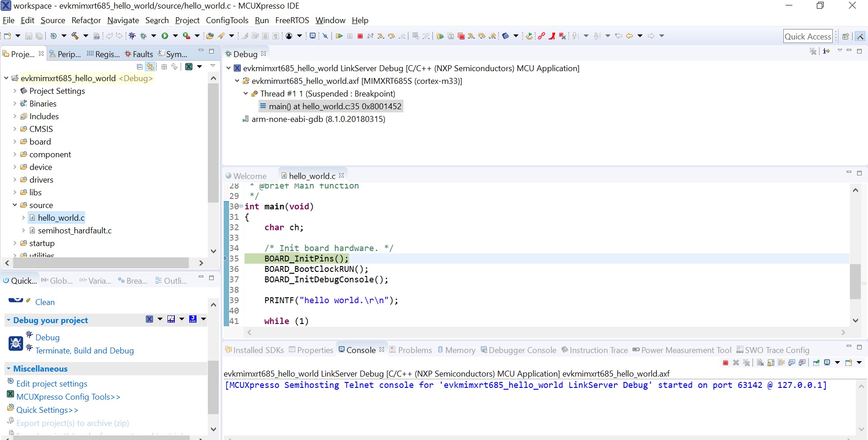The width and height of the screenshot is (868, 440).
Task: Collapse the source folder in project tree
Action: [x=14, y=205]
